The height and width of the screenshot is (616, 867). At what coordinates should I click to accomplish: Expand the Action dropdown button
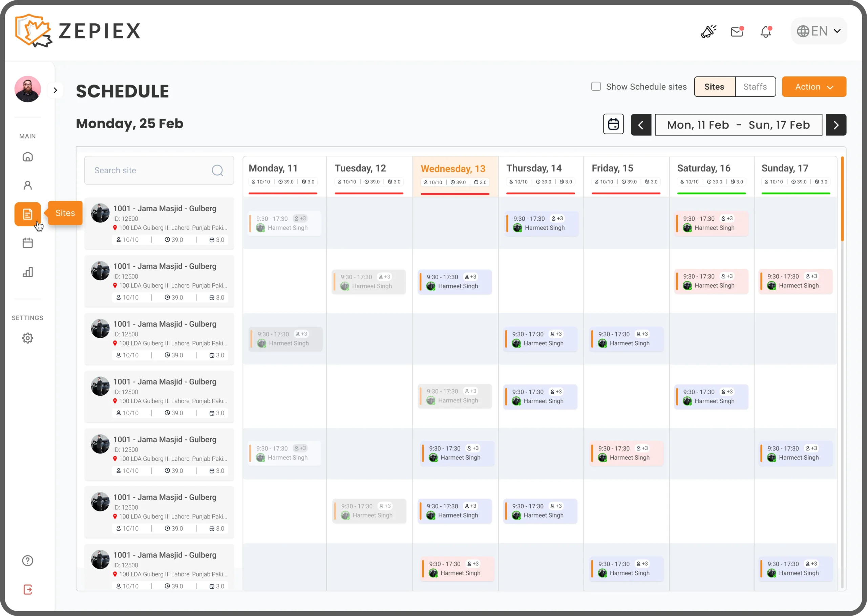coord(814,87)
